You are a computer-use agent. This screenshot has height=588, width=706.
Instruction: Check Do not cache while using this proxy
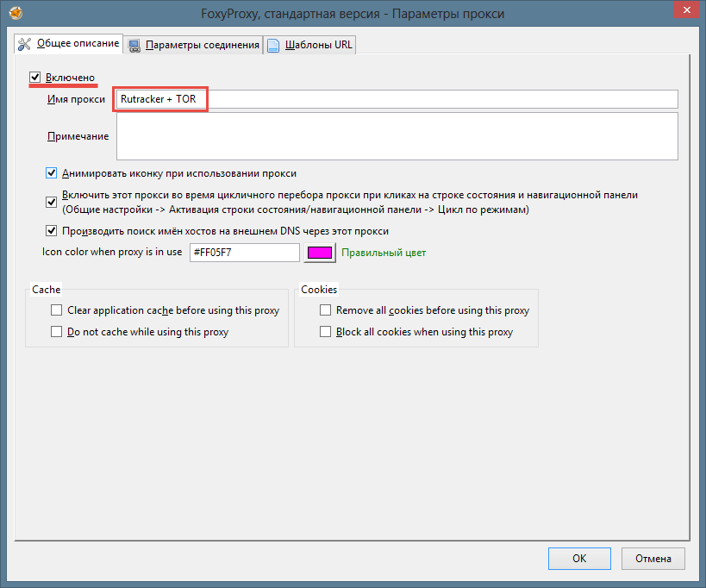click(57, 332)
